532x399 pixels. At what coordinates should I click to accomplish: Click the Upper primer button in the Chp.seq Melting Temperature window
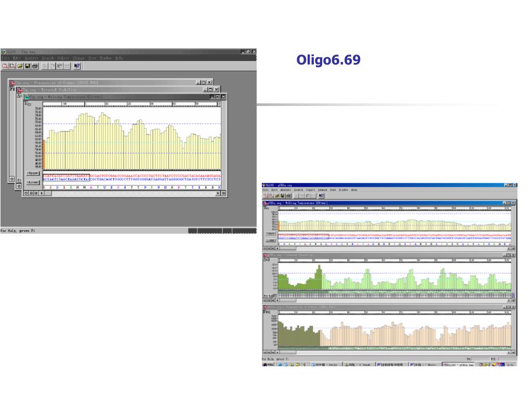point(33,173)
